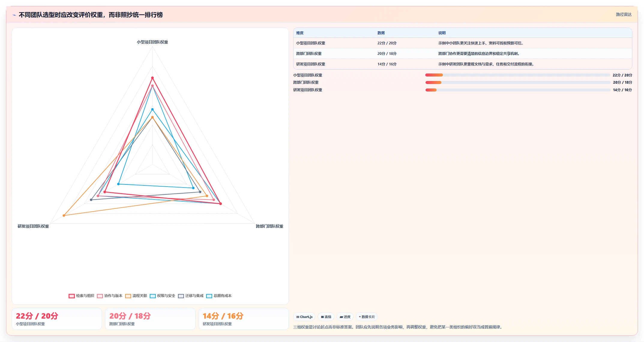Click the 表格 chip
Viewport: 644px width, 342px height.
[x=326, y=317]
